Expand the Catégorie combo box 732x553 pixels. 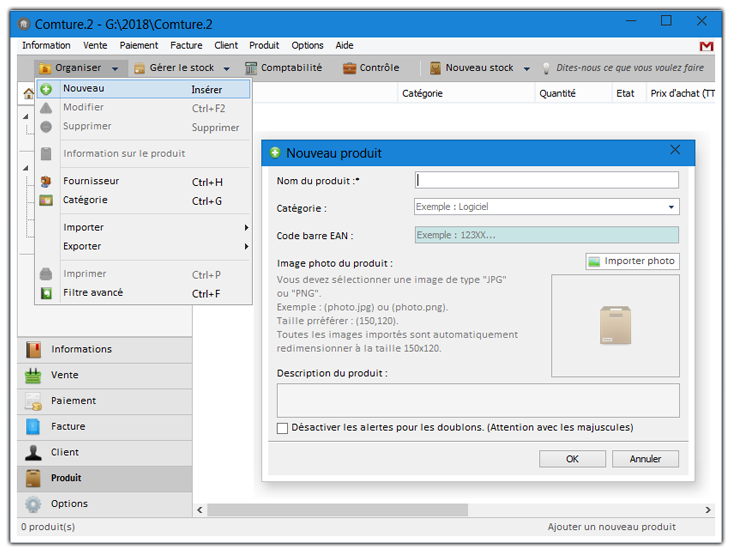671,207
